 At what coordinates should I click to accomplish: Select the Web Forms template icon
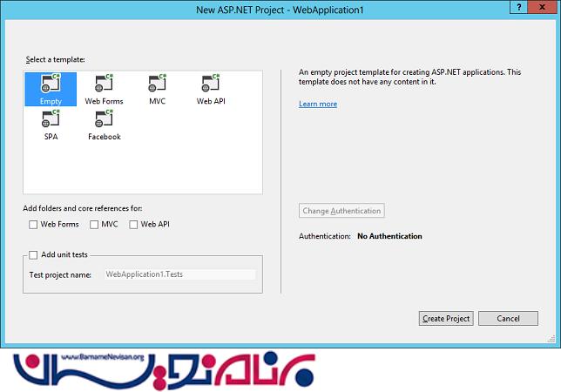105,89
